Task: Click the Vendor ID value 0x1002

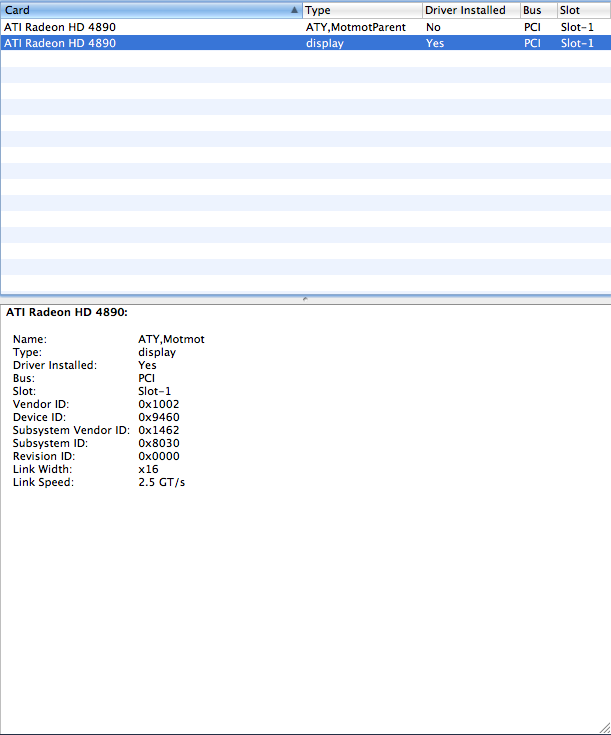Action: [158, 404]
